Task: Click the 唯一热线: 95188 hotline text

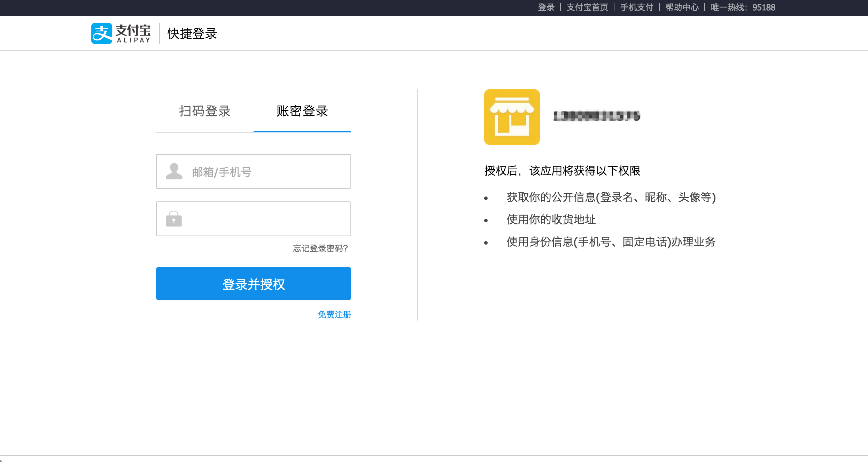Action: tap(743, 7)
